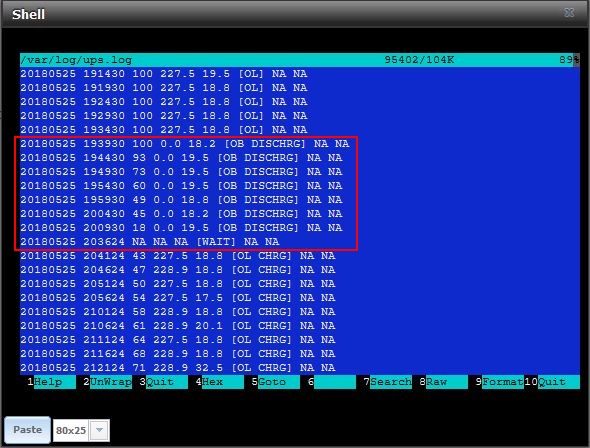Screen dimensions: 590x448
Task: Click the empty 6 function key slot
Action: pos(331,382)
